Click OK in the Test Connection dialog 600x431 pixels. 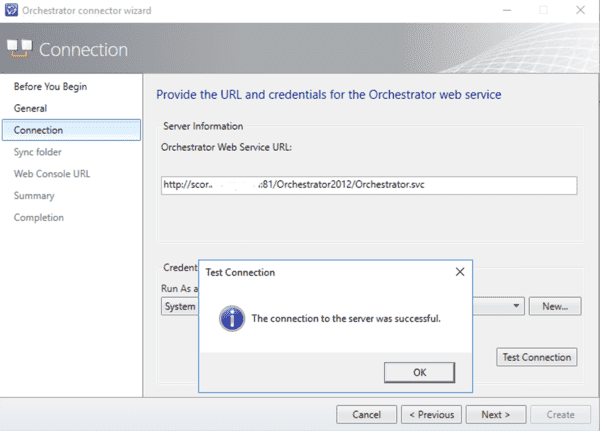419,372
